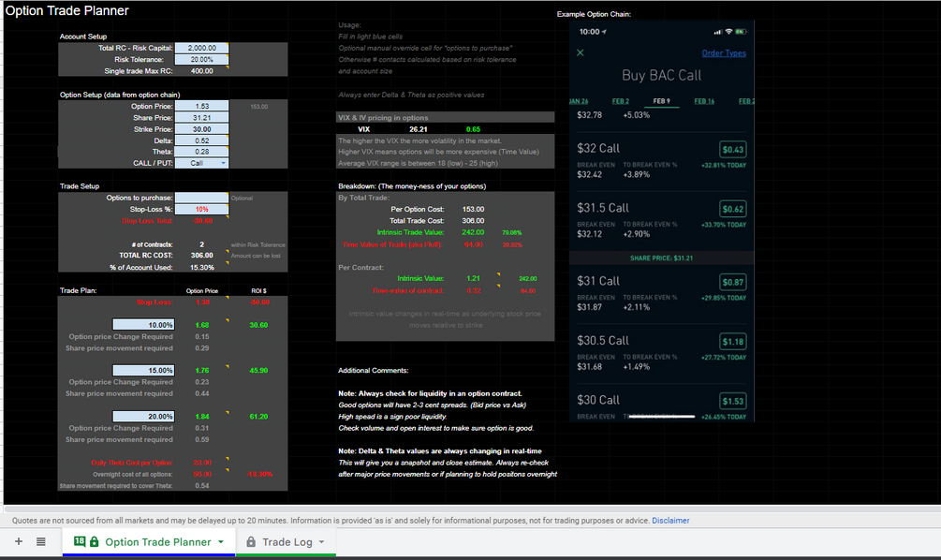Click the Order Types link
This screenshot has width=941, height=560.
(x=724, y=53)
